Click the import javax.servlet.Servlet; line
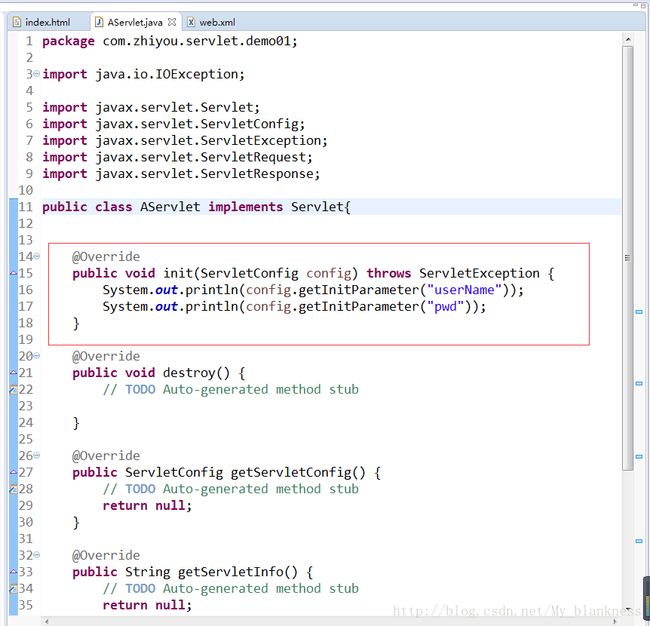Screen dimensions: 650x626 151,107
